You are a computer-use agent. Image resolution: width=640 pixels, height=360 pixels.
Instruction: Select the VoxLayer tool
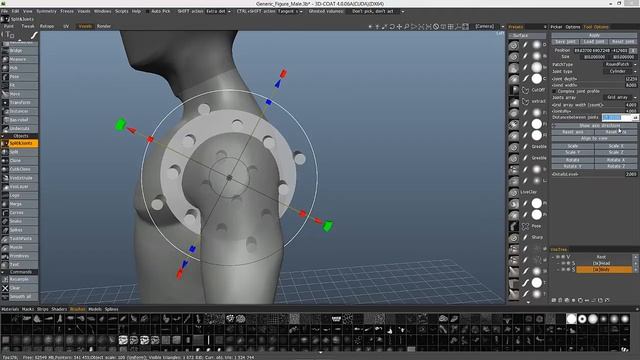(20, 187)
